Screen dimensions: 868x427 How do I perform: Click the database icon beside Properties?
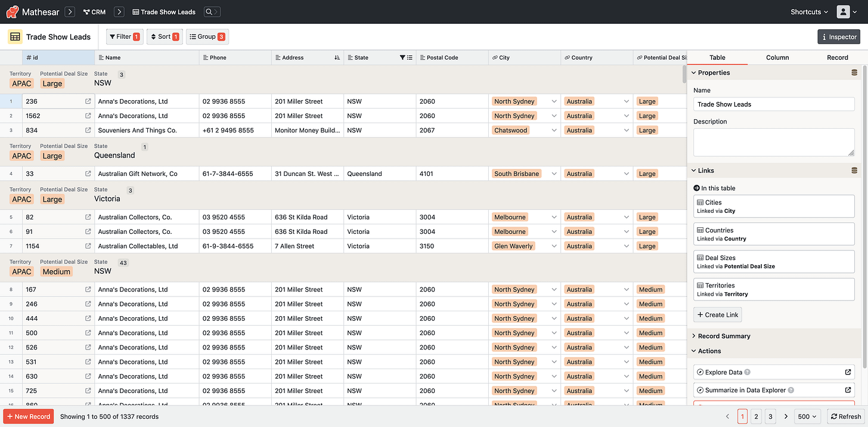coord(854,72)
